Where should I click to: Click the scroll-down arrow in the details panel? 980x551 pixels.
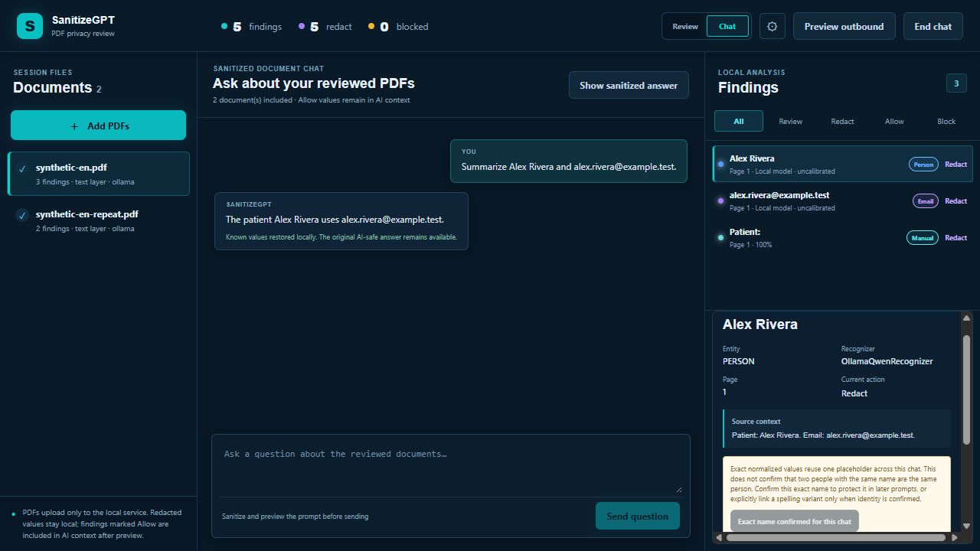click(x=966, y=526)
